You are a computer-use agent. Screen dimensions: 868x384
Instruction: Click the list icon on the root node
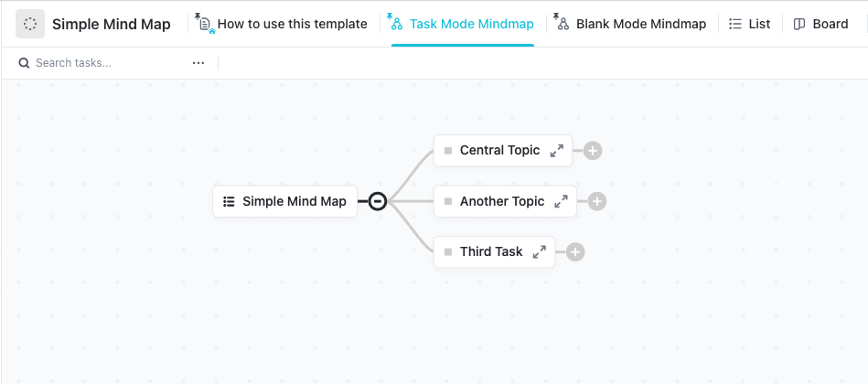pos(230,202)
